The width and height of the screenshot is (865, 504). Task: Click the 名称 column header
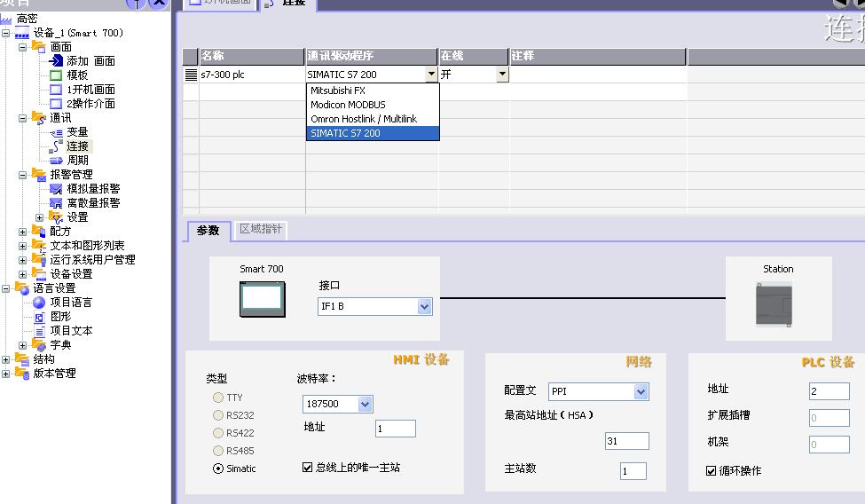coord(252,56)
